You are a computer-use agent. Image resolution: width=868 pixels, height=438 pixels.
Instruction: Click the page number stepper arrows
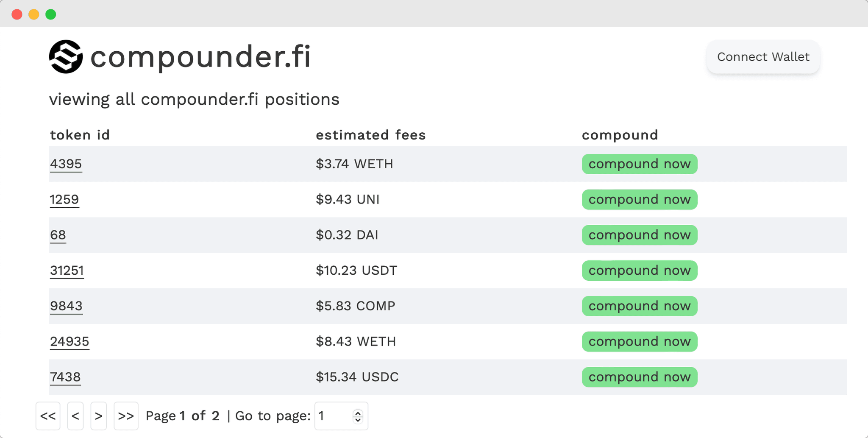click(x=358, y=416)
